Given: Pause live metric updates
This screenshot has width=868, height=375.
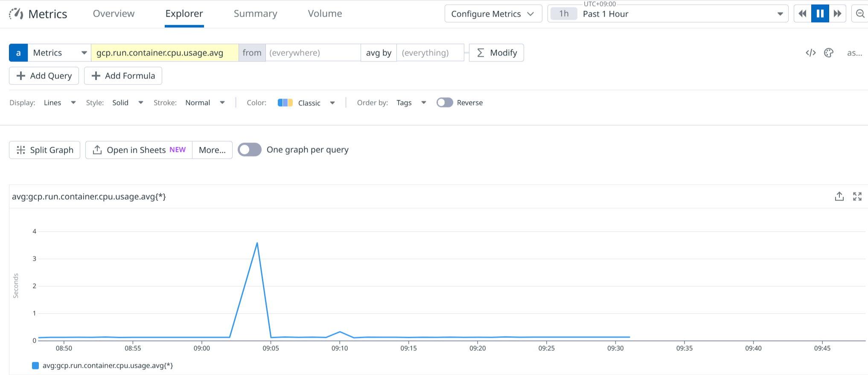Looking at the screenshot, I should tap(820, 14).
